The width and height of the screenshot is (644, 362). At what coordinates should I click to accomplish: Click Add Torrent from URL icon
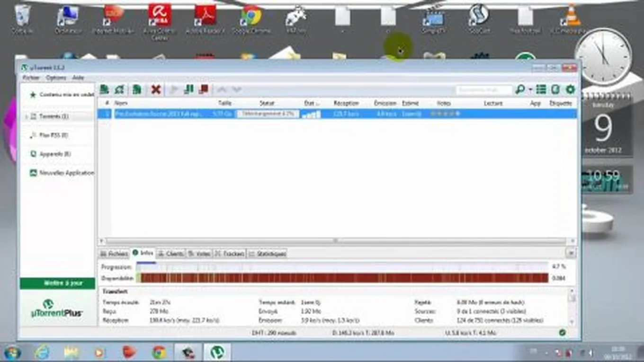coord(120,89)
